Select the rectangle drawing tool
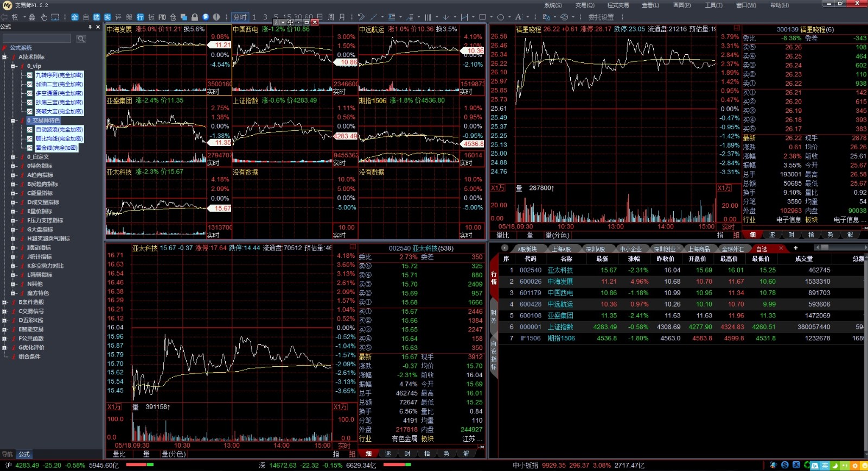868x471 pixels. click(482, 17)
